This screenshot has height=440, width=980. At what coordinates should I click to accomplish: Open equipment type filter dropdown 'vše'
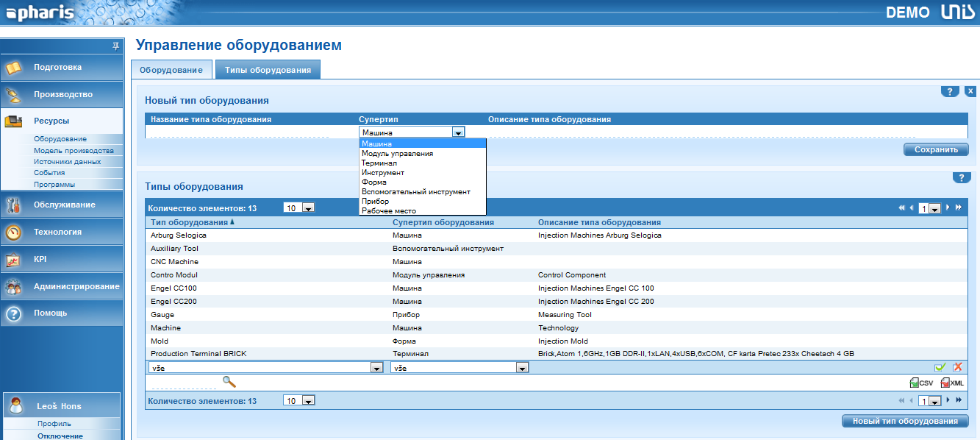[x=267, y=367]
